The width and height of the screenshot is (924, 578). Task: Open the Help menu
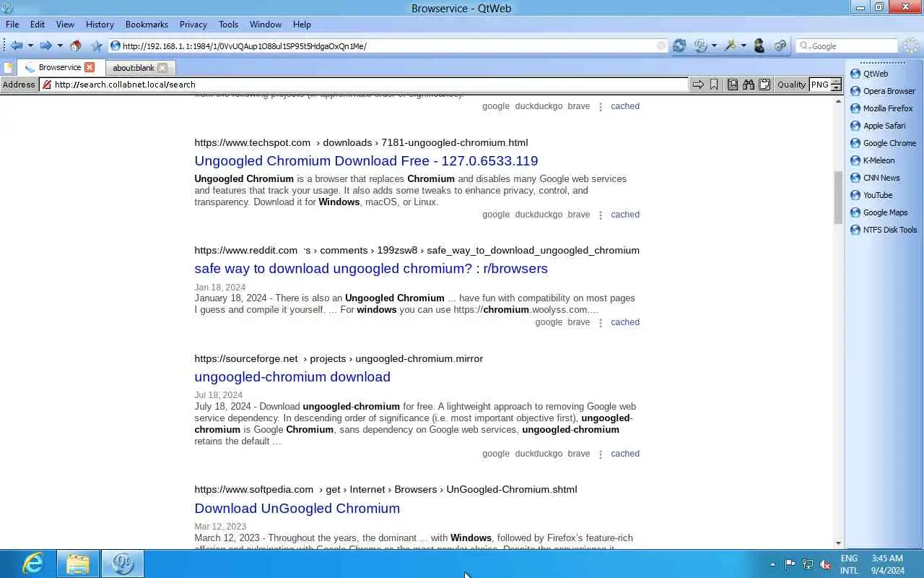click(302, 24)
